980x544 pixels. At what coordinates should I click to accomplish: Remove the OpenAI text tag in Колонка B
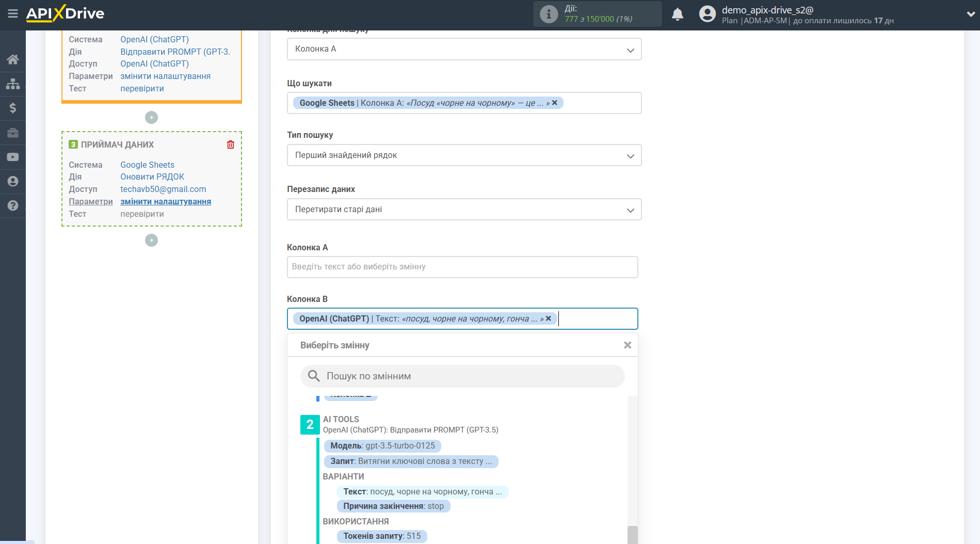point(549,318)
